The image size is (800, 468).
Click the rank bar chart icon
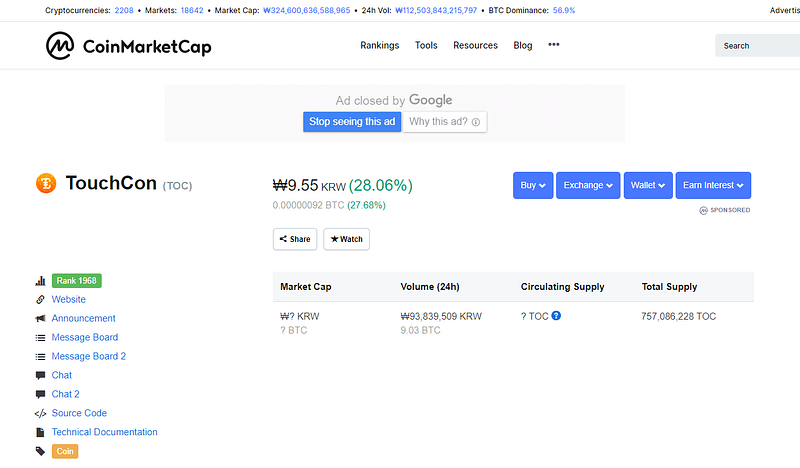(40, 281)
